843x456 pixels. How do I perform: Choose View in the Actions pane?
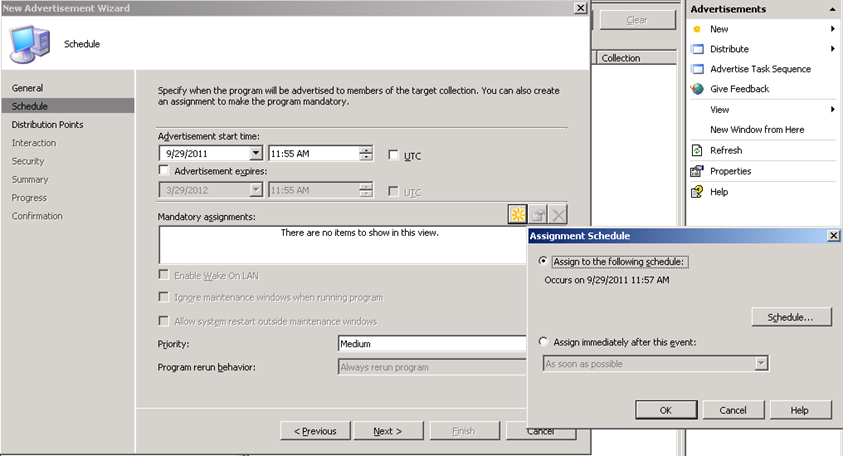(719, 110)
